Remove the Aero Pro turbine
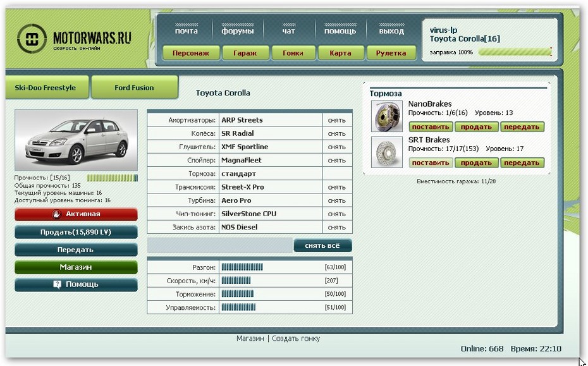The width and height of the screenshot is (588, 366). tap(337, 200)
